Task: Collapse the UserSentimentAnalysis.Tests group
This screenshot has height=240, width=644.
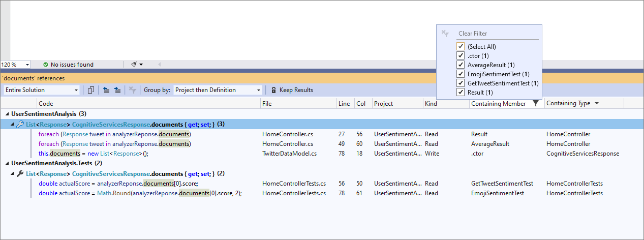Action: 7,163
